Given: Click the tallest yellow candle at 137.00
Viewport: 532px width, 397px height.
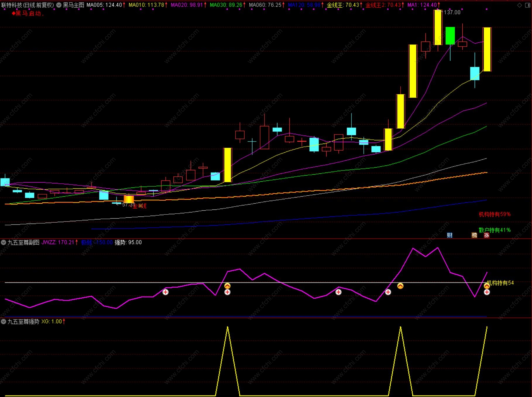Looking at the screenshot, I should (x=438, y=27).
